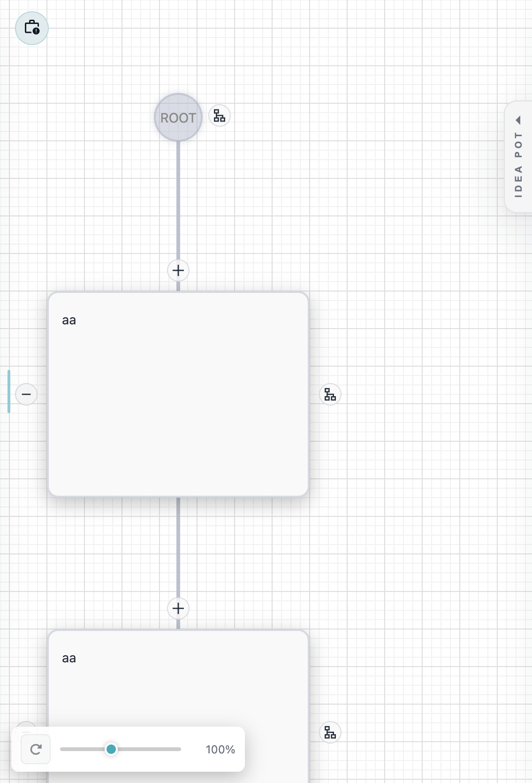Select the ROOT node circle

tap(178, 117)
